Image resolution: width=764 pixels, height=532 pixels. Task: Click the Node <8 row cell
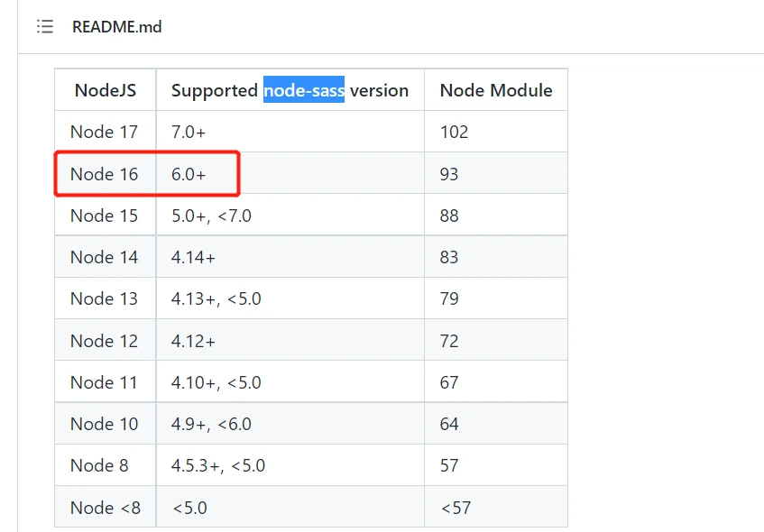click(x=106, y=507)
